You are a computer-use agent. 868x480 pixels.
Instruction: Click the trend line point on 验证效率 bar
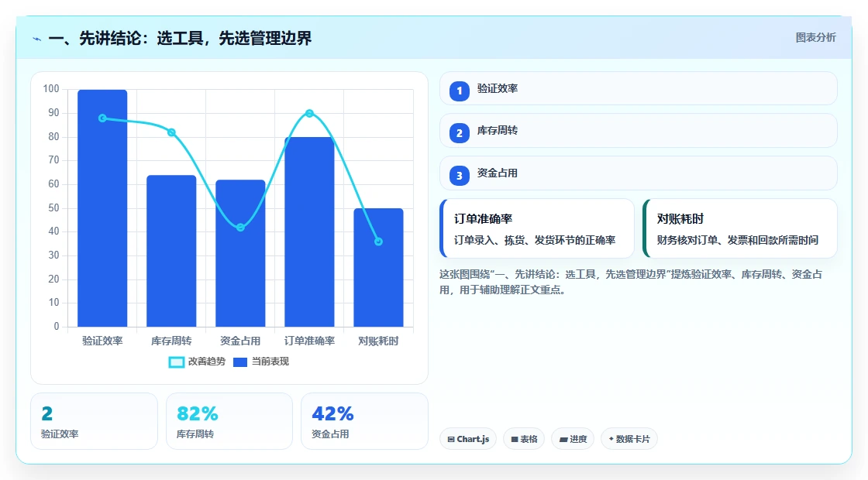[102, 118]
